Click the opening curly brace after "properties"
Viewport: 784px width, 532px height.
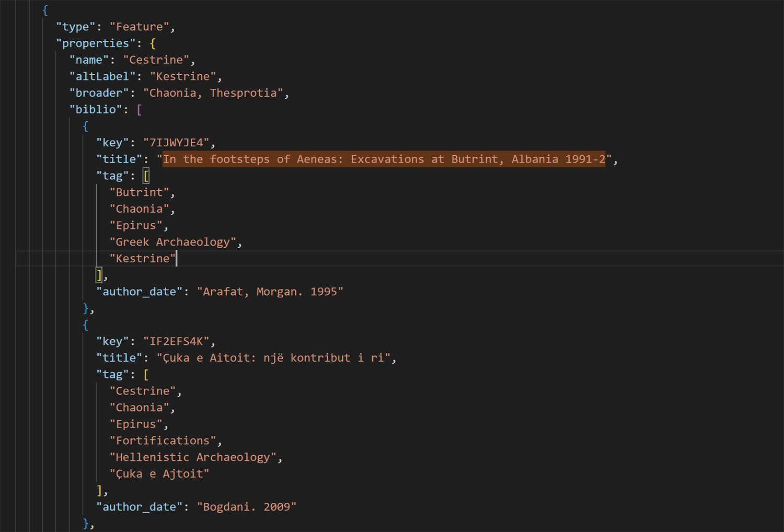pyautogui.click(x=153, y=43)
